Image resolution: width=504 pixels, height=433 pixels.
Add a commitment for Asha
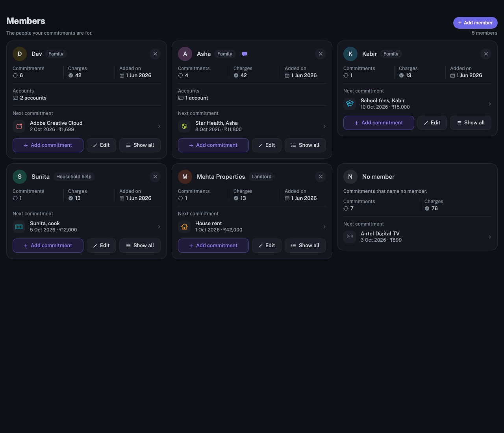coord(213,145)
